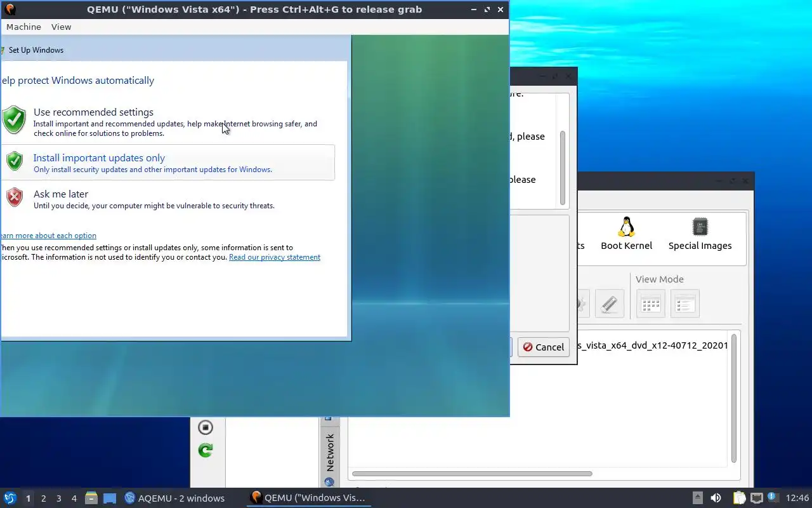Switch to workspace 4

74,498
